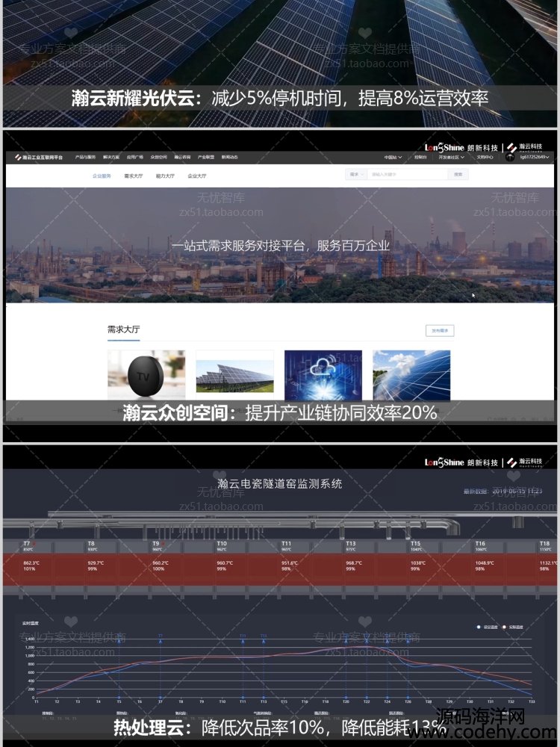Click the T26 marker arrow on chart
Screen dimensions: 560x747
click(x=408, y=642)
